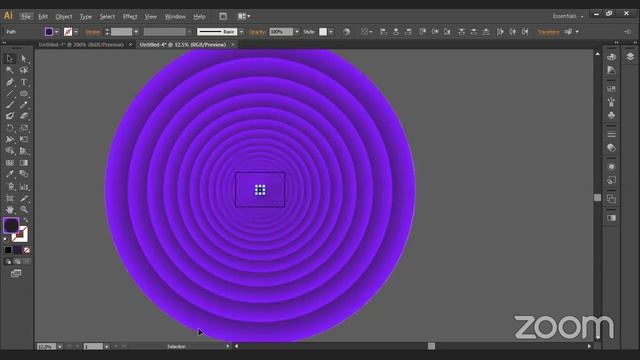The image size is (640, 360).
Task: Open the Edit menu
Action: pyautogui.click(x=43, y=17)
